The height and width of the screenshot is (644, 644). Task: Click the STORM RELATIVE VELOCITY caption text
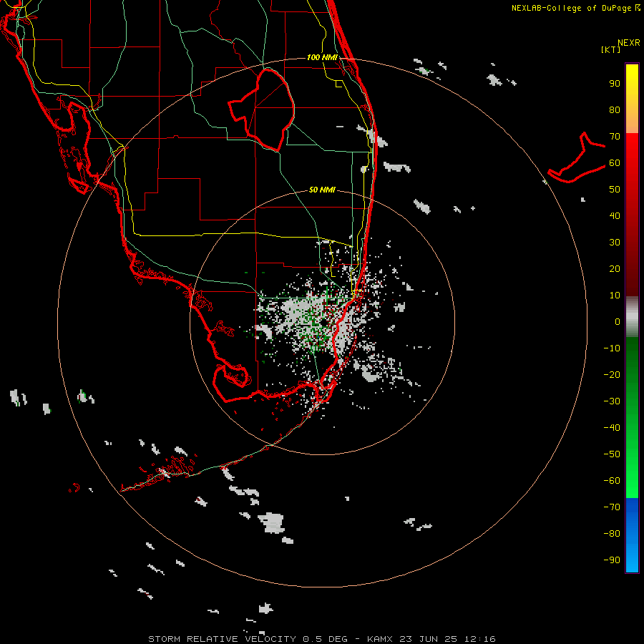(222, 639)
